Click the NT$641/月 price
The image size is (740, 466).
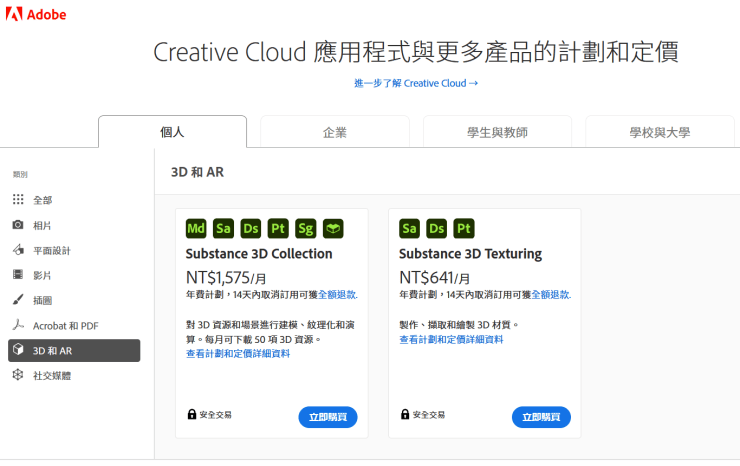[435, 278]
